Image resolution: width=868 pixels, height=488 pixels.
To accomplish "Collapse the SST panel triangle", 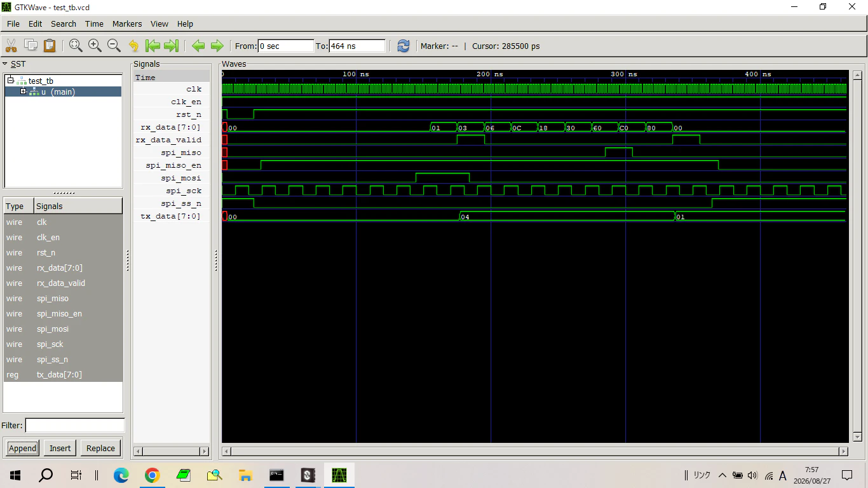I will click(5, 64).
